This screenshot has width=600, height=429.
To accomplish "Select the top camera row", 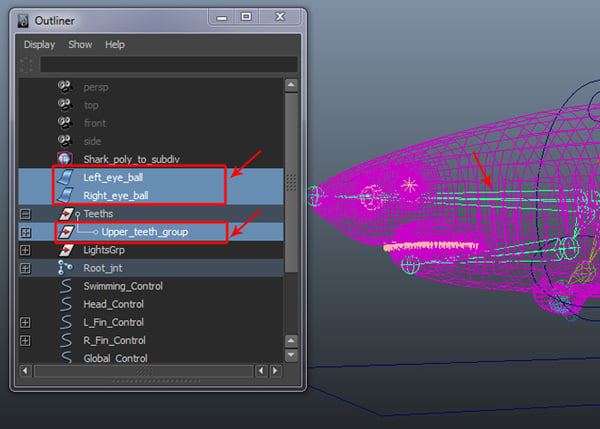I will click(151, 105).
